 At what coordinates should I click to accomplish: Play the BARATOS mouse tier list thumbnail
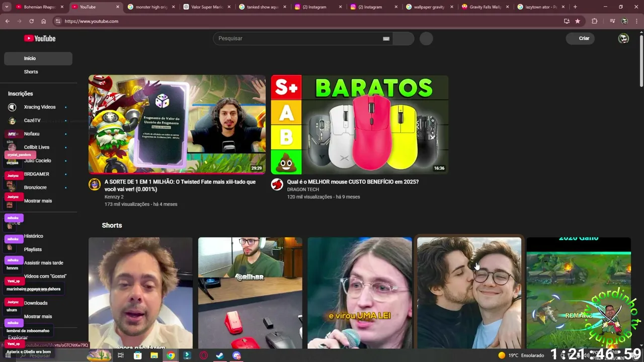click(x=359, y=125)
